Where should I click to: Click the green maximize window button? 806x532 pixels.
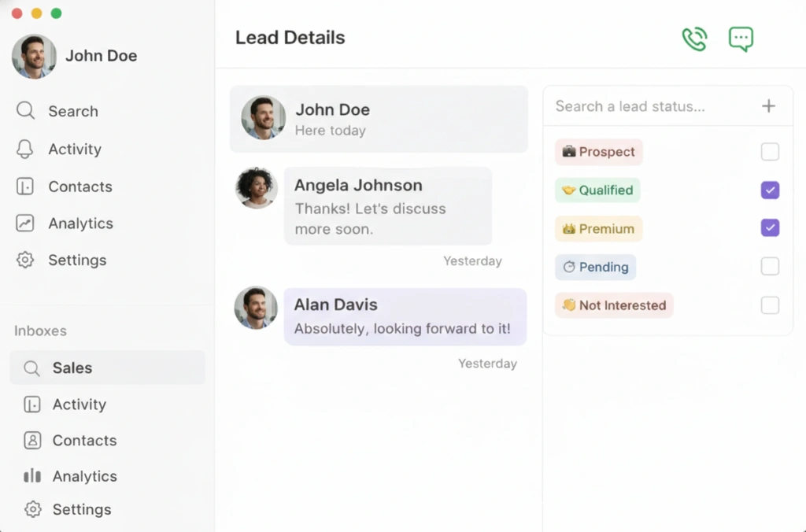pyautogui.click(x=57, y=13)
